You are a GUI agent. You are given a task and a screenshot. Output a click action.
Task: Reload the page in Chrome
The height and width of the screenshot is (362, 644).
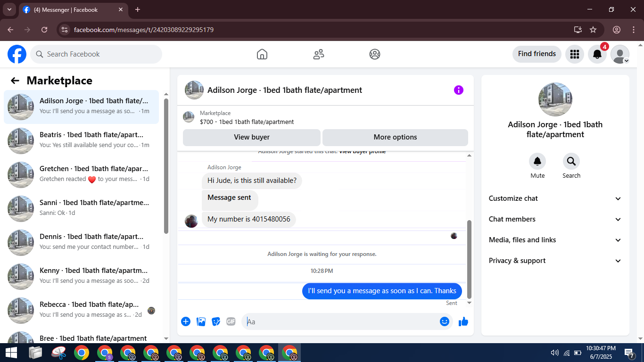coord(44,30)
